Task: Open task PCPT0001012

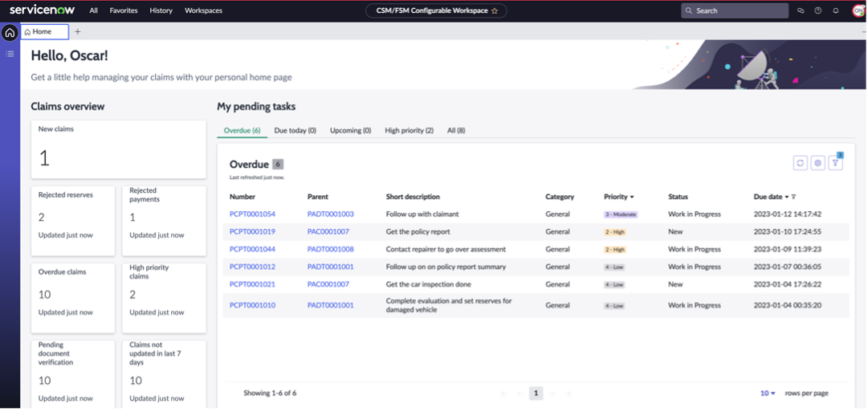Action: 252,267
